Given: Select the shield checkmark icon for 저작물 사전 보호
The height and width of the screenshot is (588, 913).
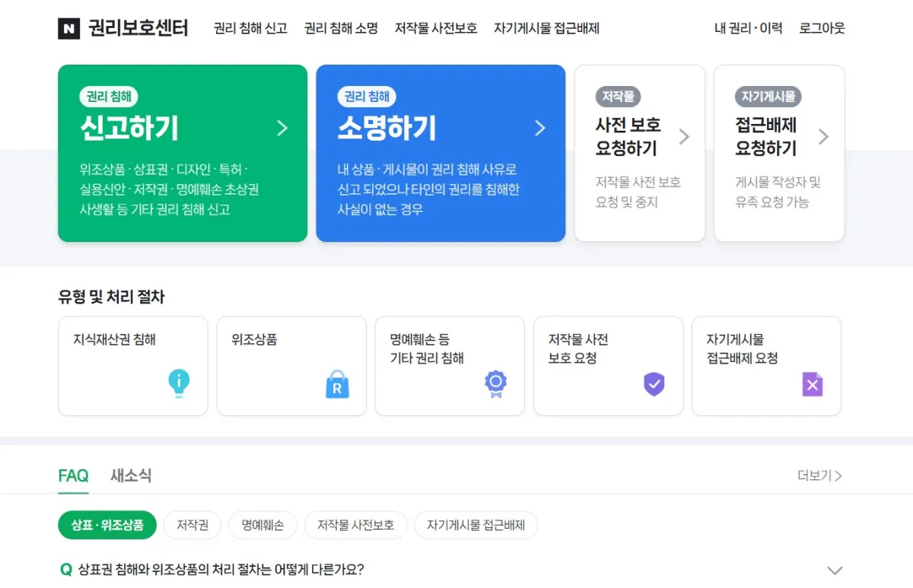Looking at the screenshot, I should (654, 385).
